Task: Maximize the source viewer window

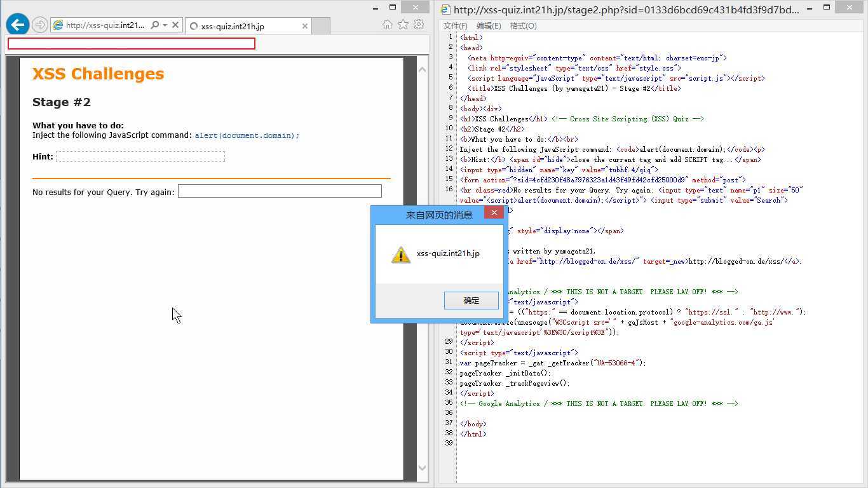Action: pyautogui.click(x=827, y=8)
